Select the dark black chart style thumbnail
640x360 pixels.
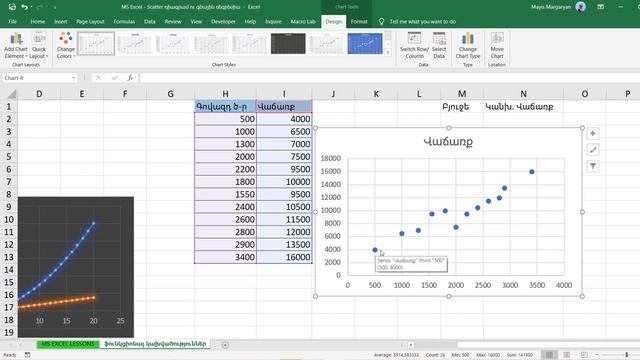(288, 44)
